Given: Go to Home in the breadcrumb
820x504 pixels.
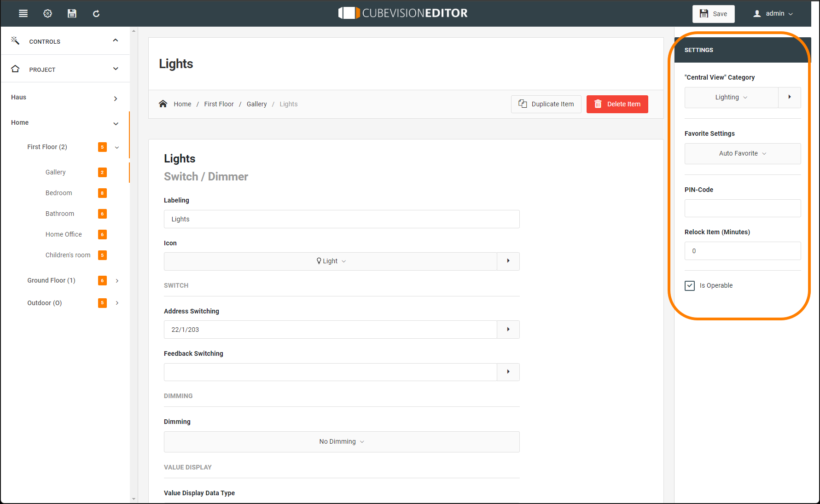Looking at the screenshot, I should coord(182,104).
